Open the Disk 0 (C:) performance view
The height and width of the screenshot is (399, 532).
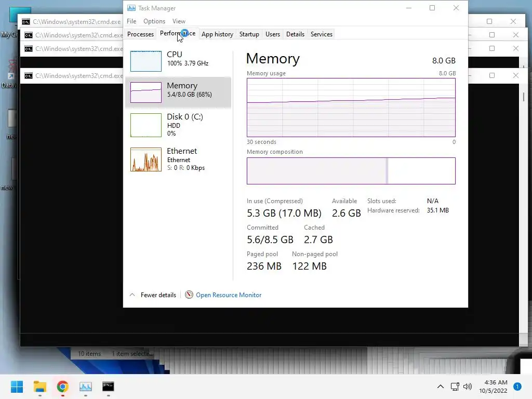point(178,125)
